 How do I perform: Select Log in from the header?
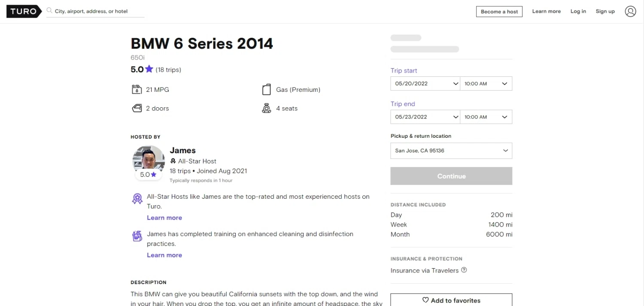click(x=578, y=12)
